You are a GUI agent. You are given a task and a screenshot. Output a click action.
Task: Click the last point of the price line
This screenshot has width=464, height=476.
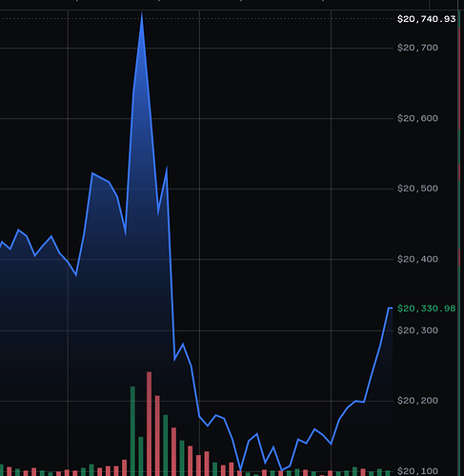tap(391, 308)
